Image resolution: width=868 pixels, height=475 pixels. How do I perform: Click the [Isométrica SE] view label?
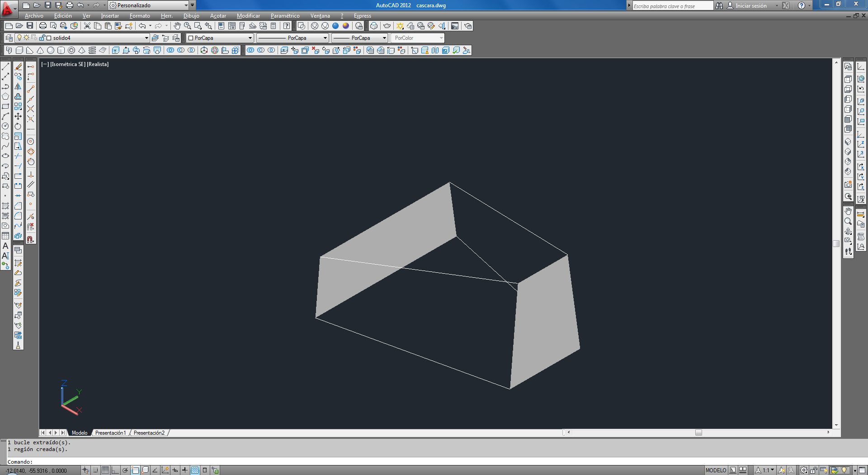pos(68,64)
